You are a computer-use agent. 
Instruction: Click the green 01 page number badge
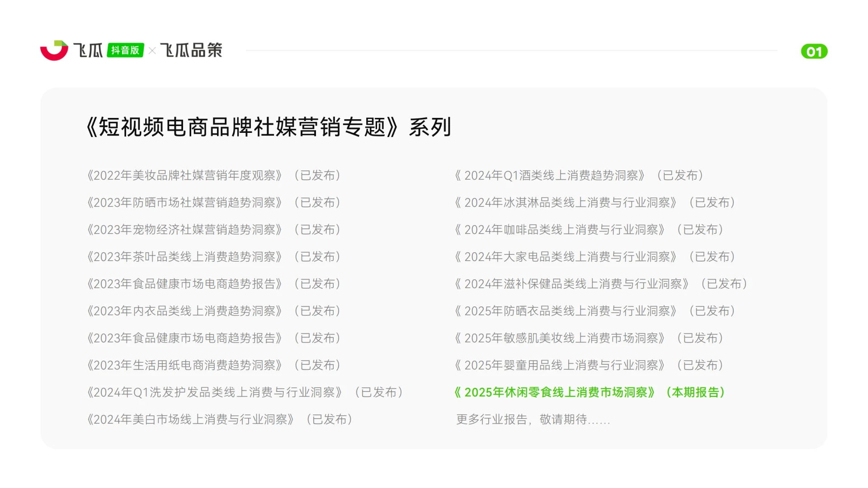coord(814,52)
